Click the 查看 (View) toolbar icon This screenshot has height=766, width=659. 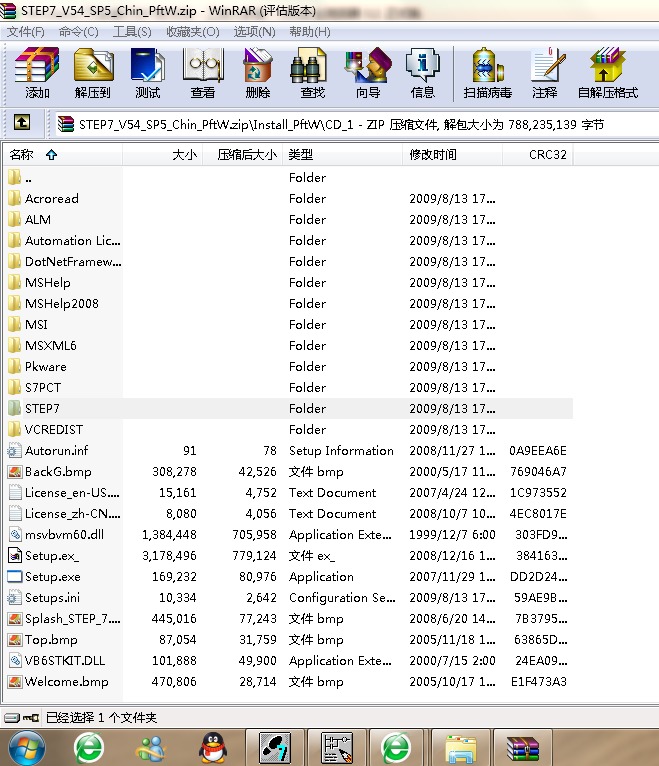click(x=202, y=73)
